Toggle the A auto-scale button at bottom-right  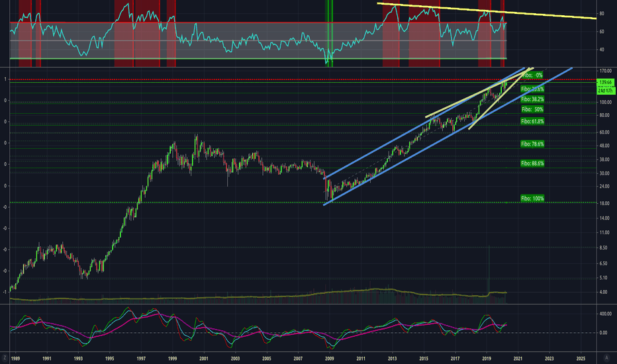click(606, 357)
